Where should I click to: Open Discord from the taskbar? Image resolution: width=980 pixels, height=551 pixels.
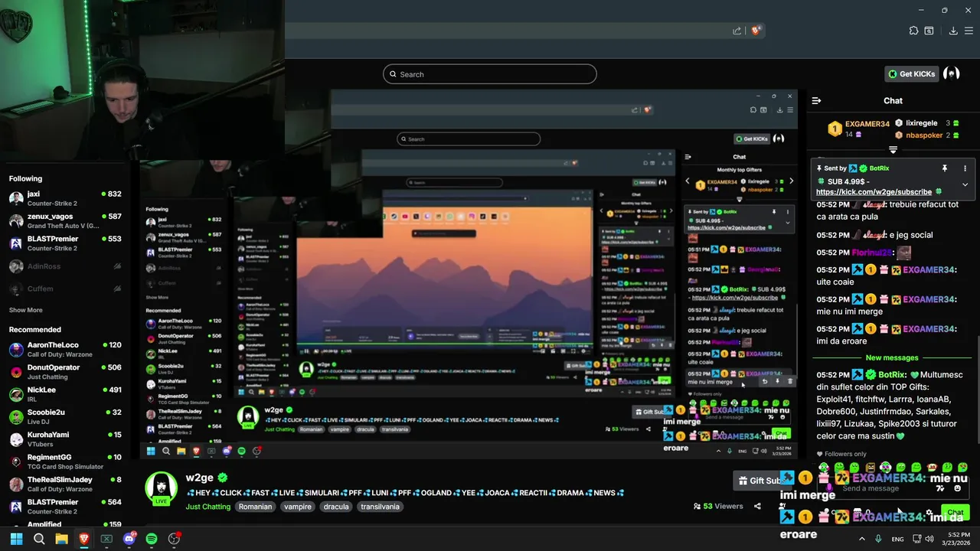pos(129,539)
